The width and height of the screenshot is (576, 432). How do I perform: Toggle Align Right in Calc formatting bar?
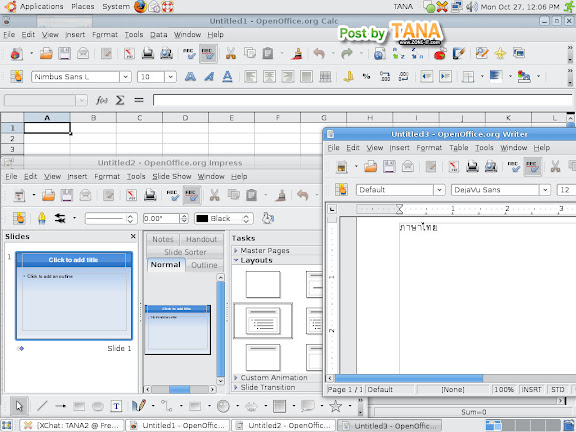pos(288,77)
